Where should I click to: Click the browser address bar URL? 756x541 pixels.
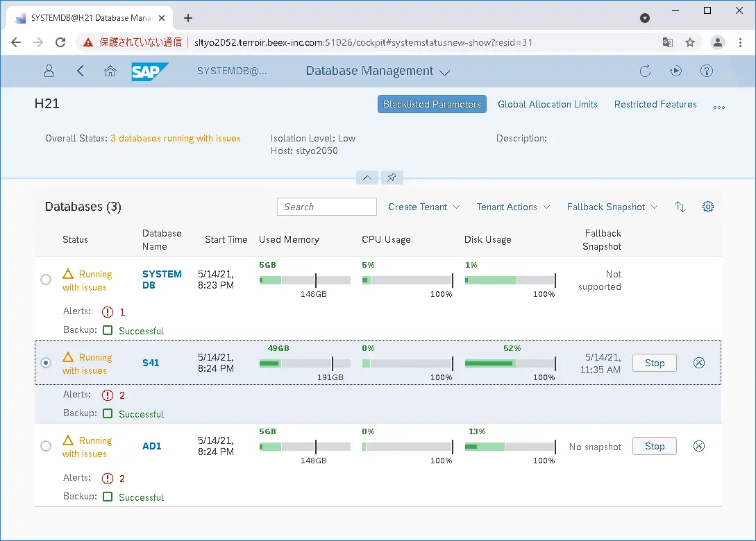(x=363, y=42)
